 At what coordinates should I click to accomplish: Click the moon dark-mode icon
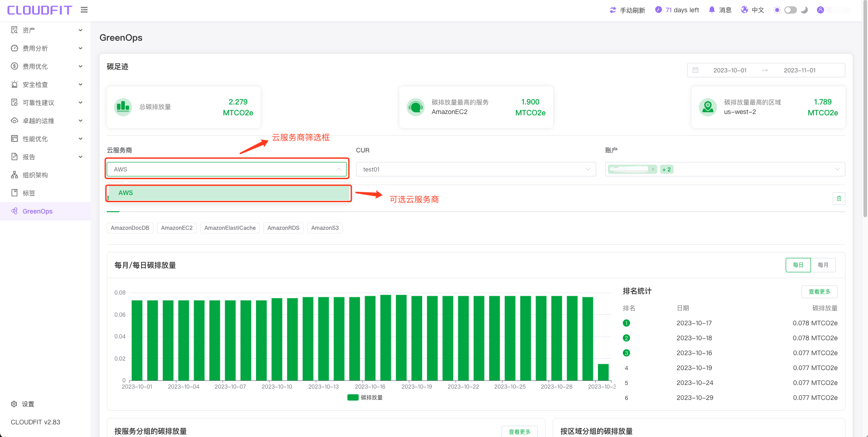804,10
